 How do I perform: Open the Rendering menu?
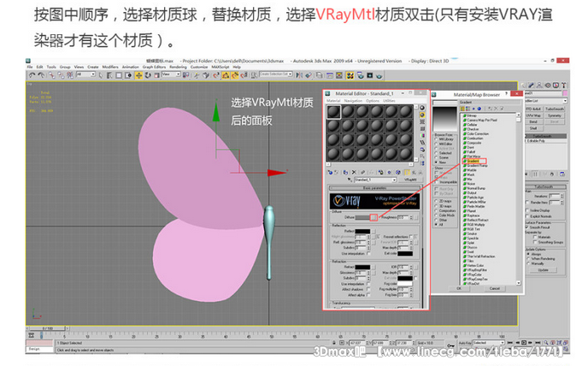coord(178,67)
